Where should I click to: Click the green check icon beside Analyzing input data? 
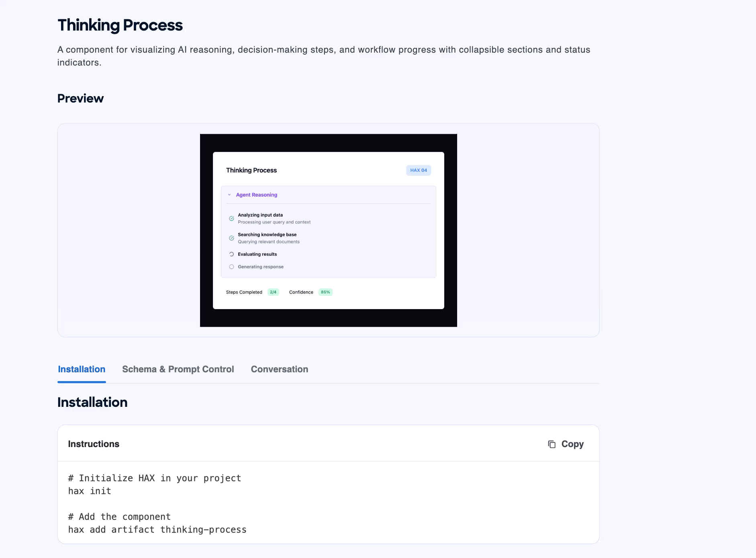point(232,218)
